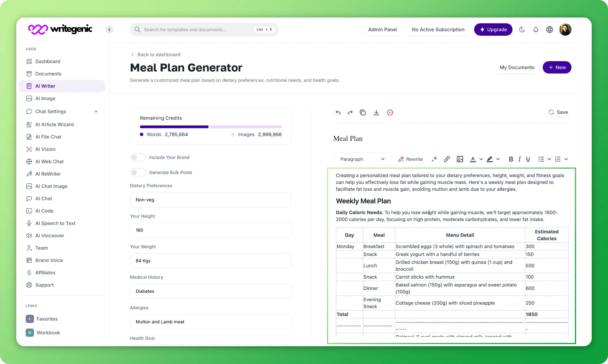Click dark mode toggle icon

click(522, 30)
